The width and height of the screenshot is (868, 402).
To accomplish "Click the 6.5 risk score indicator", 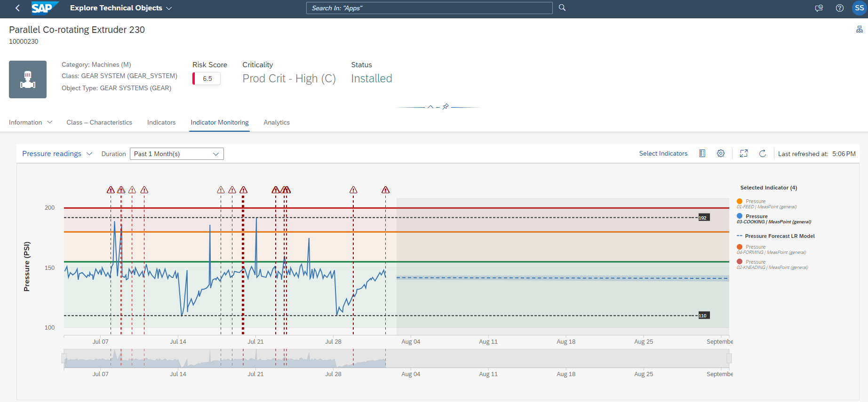I will pos(207,79).
